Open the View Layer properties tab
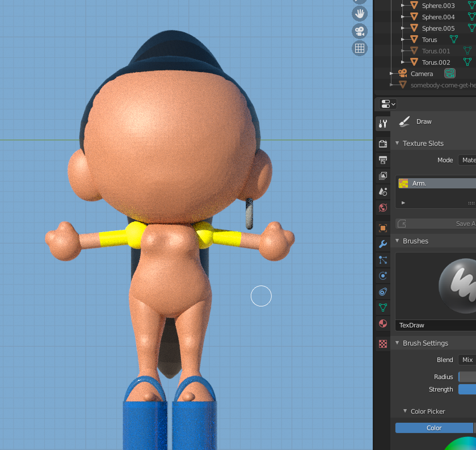 click(x=383, y=175)
